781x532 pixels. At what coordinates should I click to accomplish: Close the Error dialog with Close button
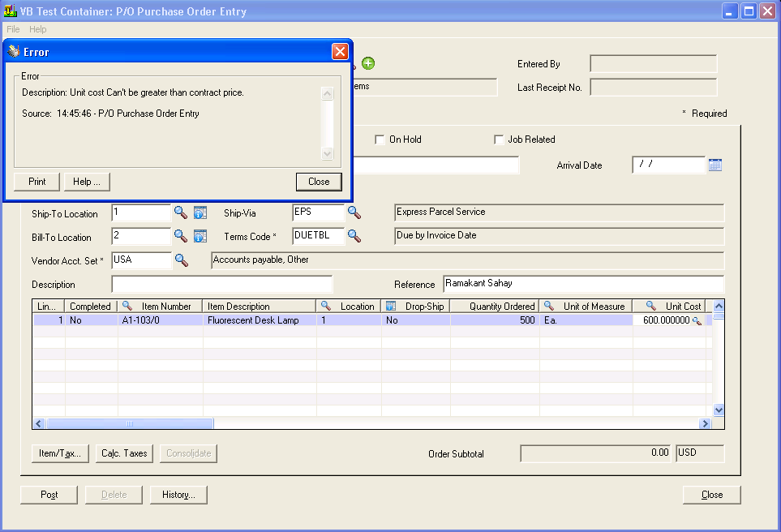(x=319, y=182)
